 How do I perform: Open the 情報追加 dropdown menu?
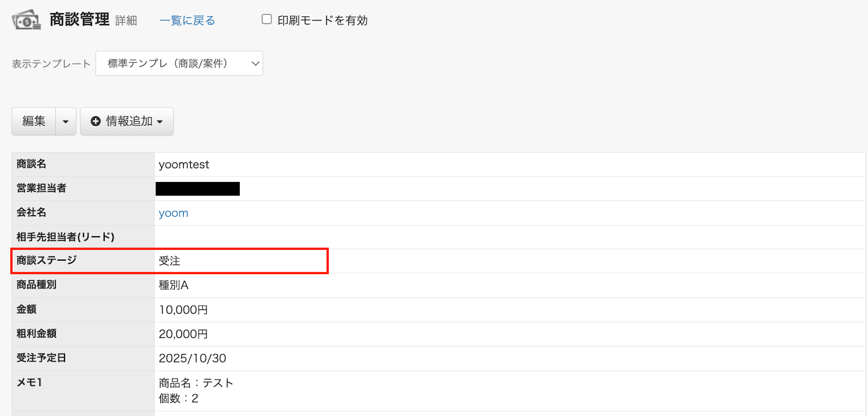[x=127, y=121]
